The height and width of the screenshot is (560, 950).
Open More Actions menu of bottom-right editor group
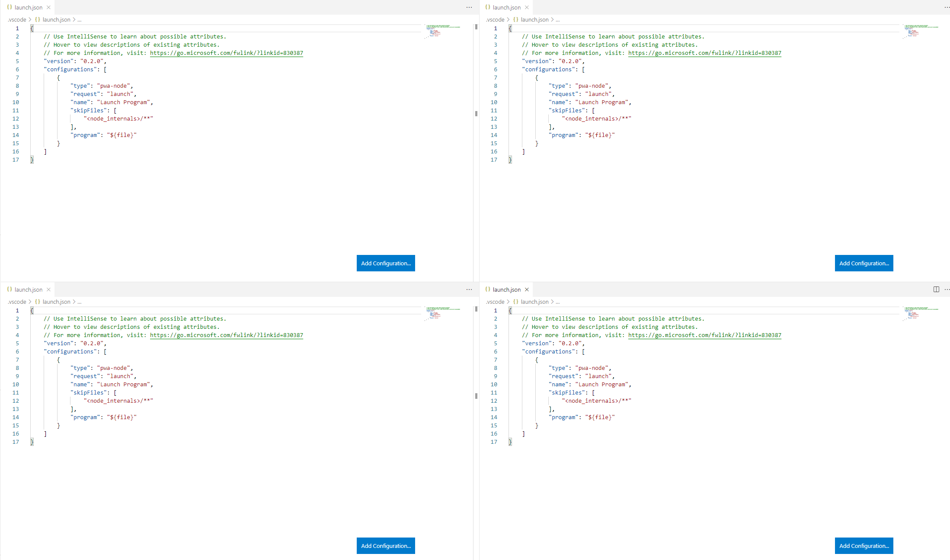947,290
